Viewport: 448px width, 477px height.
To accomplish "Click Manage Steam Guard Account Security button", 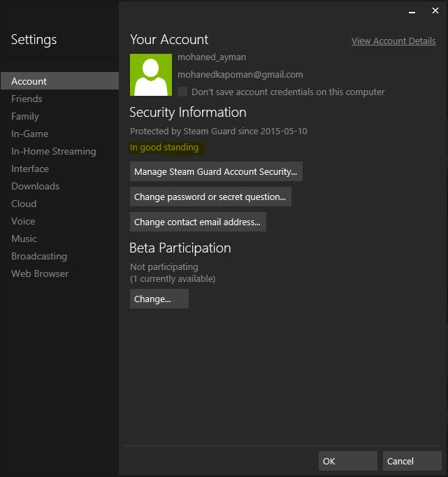I will point(216,171).
